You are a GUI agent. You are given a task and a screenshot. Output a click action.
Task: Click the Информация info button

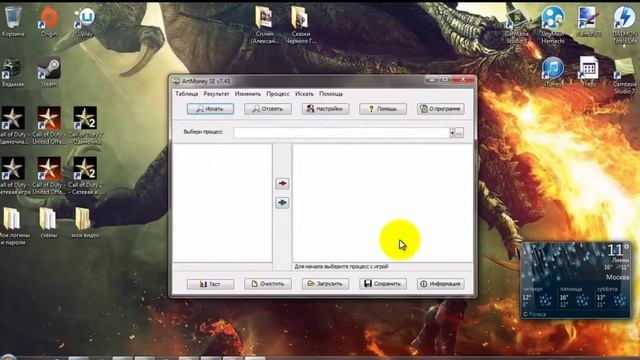(x=440, y=284)
